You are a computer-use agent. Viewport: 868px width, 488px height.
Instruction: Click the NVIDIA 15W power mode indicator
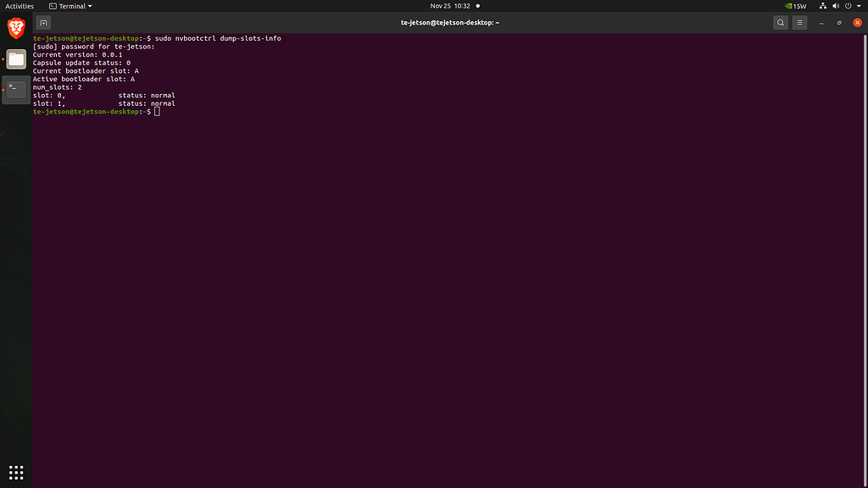[x=793, y=5]
